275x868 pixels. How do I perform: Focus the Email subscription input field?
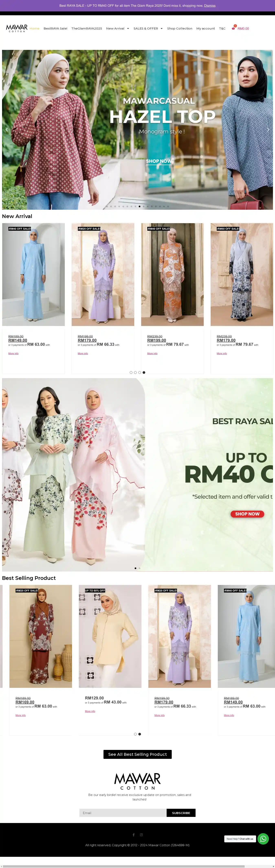123,813
